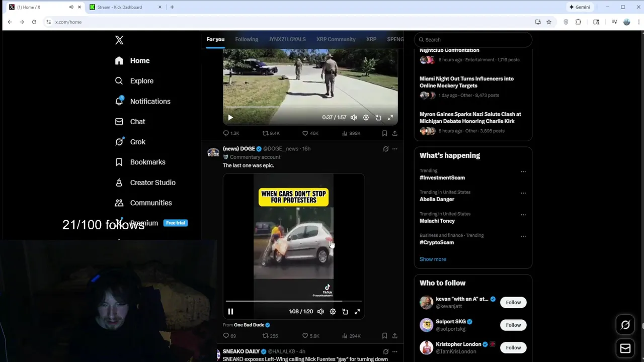Open Creator Studio in the sidebar
The image size is (644, 362).
[x=145, y=183]
